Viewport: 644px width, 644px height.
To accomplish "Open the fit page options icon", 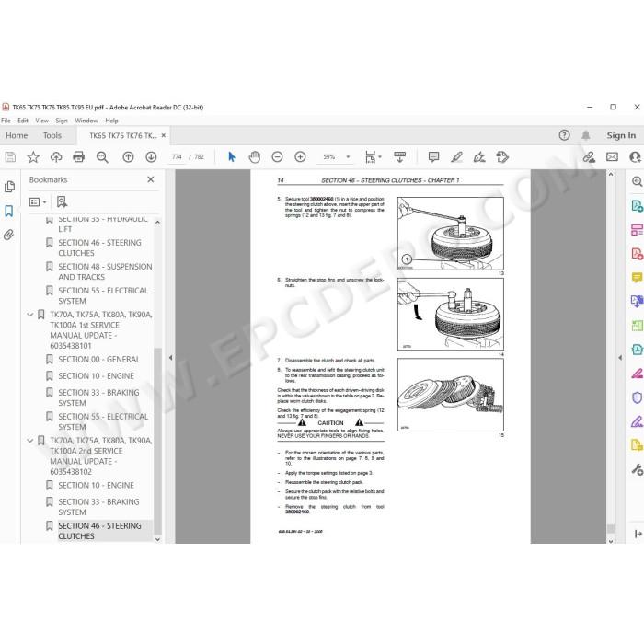I will point(373,157).
